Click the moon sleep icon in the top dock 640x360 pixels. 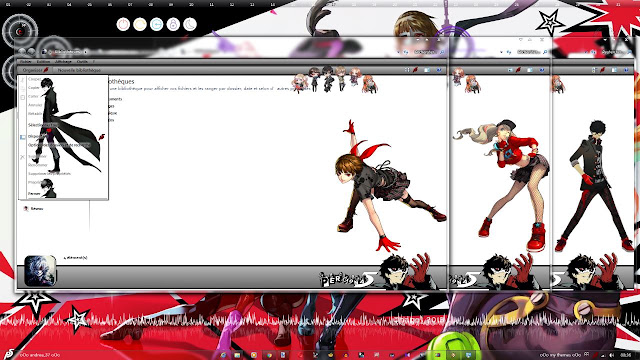pos(190,24)
